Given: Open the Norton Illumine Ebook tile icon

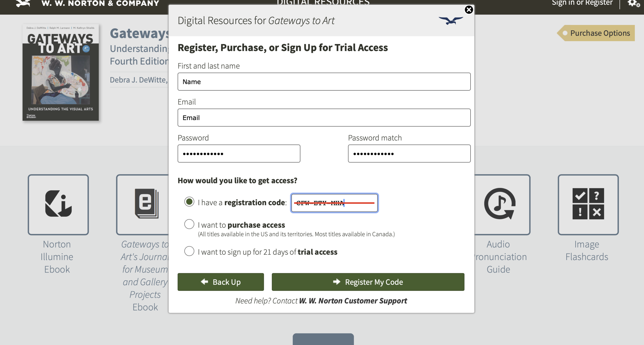Looking at the screenshot, I should point(58,204).
